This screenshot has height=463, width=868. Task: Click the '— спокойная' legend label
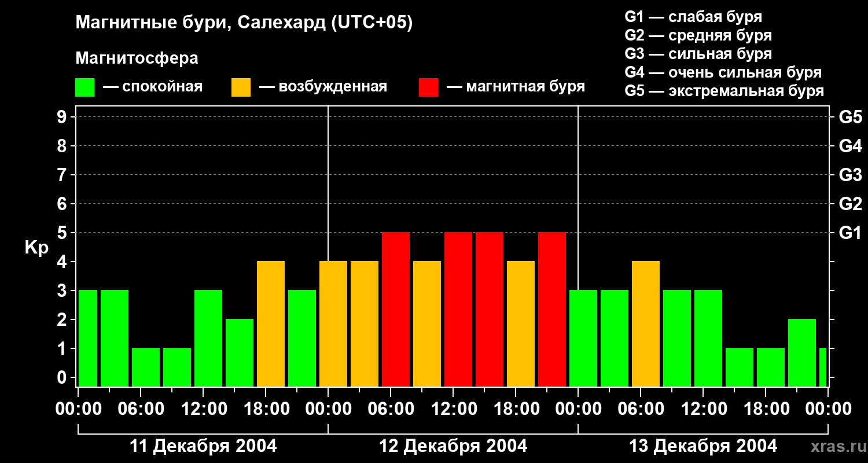(153, 87)
